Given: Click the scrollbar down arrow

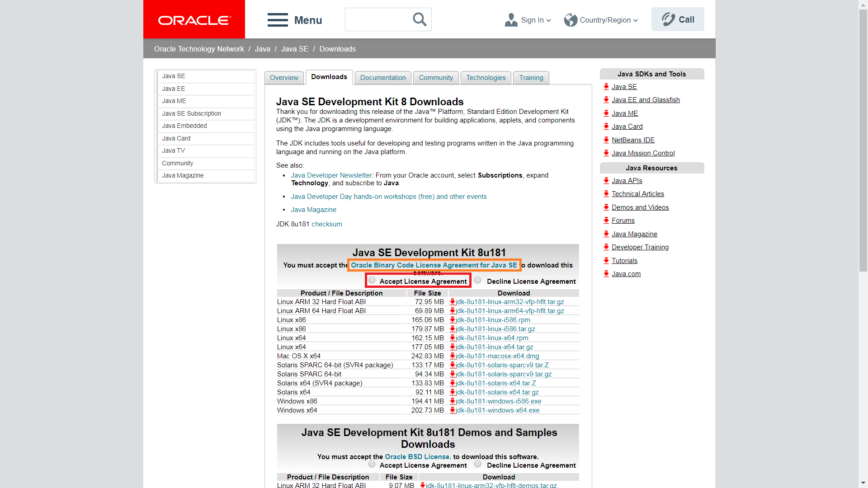Looking at the screenshot, I should coord(863,483).
